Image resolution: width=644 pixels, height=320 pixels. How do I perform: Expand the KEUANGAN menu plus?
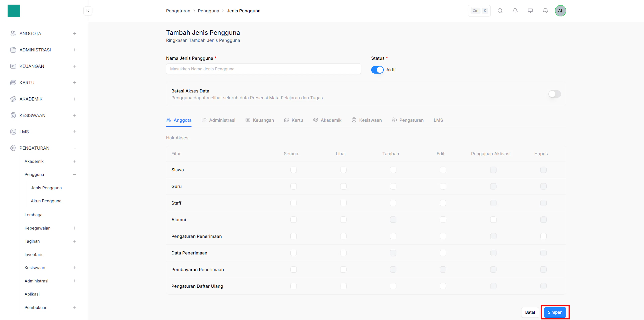coord(74,66)
